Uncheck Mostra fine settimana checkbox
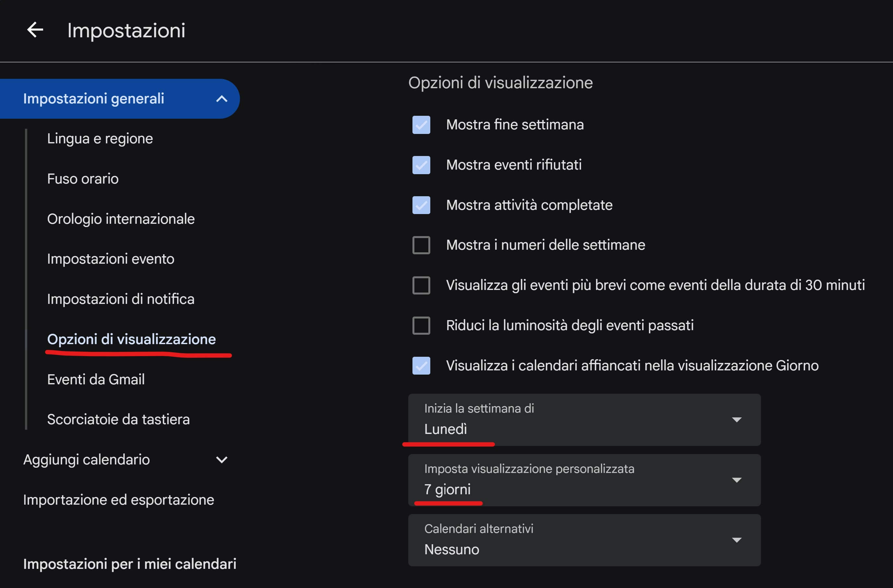This screenshot has height=588, width=893. 421,125
